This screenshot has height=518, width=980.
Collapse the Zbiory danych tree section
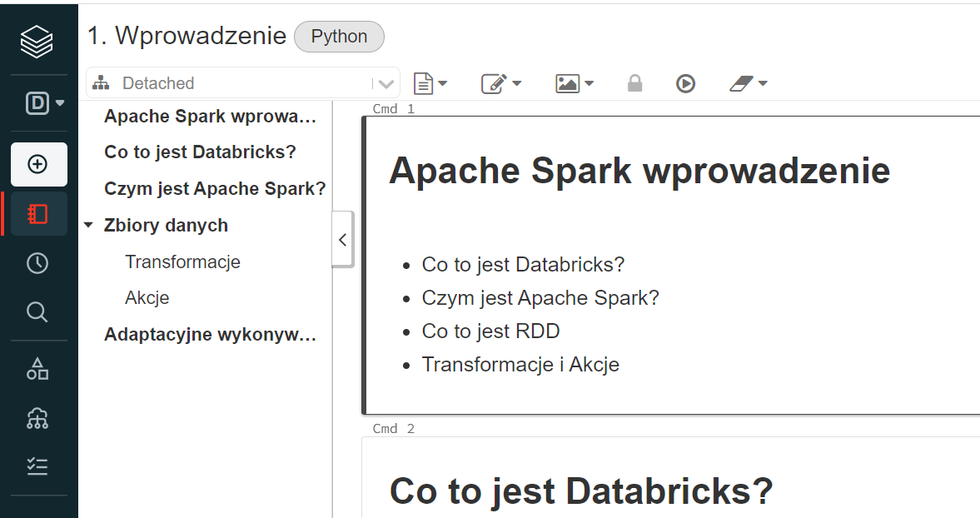pos(89,226)
